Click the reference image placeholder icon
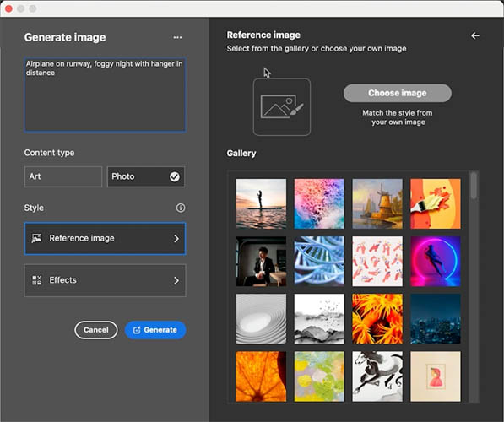Image resolution: width=504 pixels, height=422 pixels. tap(282, 107)
